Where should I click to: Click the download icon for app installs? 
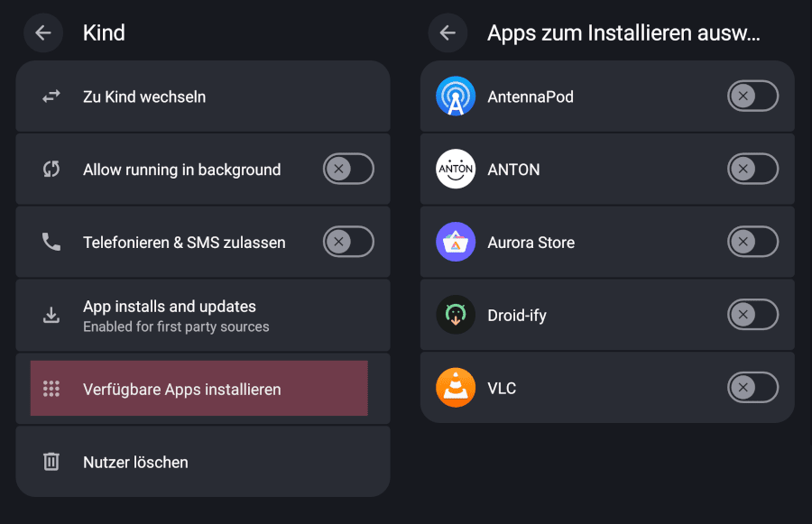(x=51, y=316)
